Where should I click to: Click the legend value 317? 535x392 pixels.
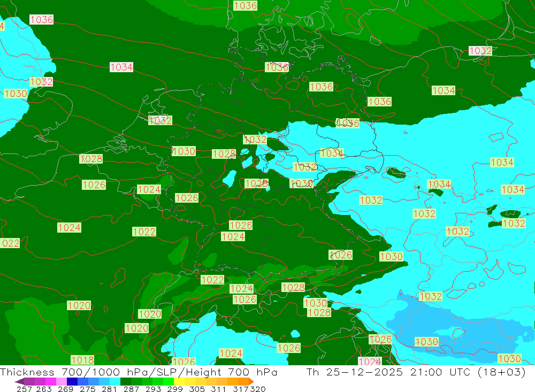point(241,389)
